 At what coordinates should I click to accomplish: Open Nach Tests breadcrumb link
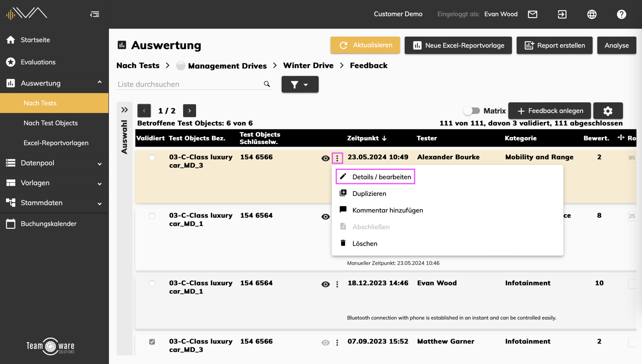(x=138, y=65)
